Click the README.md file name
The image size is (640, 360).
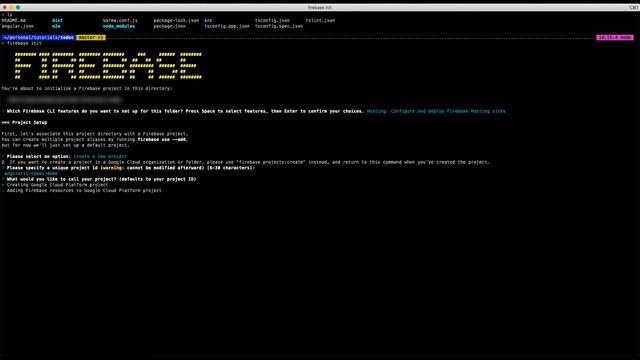click(x=13, y=20)
